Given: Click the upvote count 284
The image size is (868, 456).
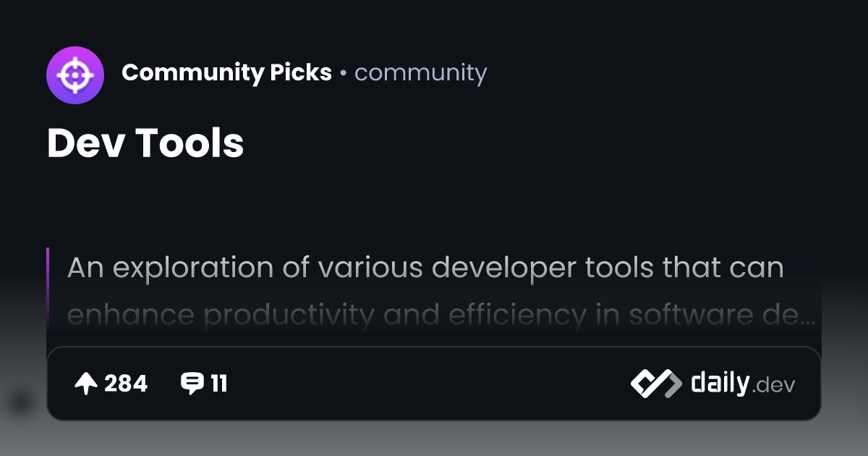Looking at the screenshot, I should pos(126,384).
